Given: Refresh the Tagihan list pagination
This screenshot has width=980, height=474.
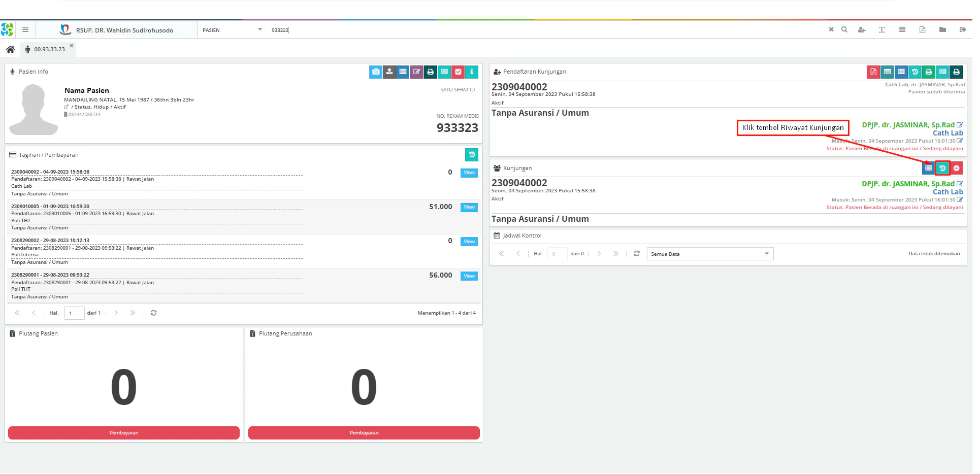Looking at the screenshot, I should coord(153,313).
